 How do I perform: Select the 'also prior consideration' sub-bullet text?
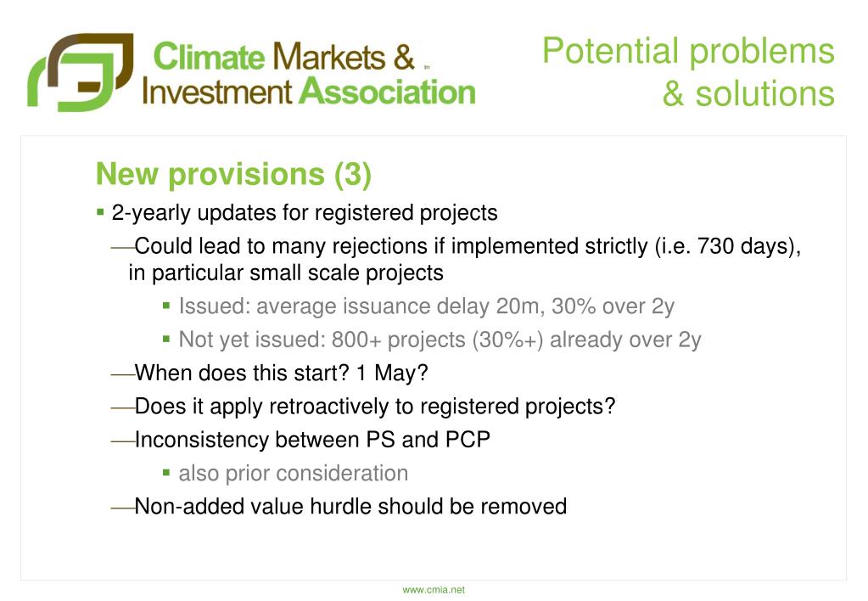294,474
